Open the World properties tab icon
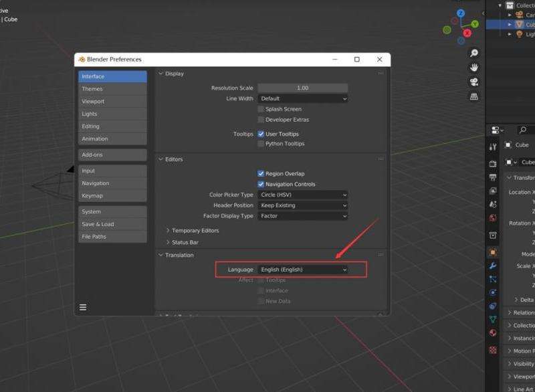This screenshot has height=392, width=535. (x=493, y=218)
